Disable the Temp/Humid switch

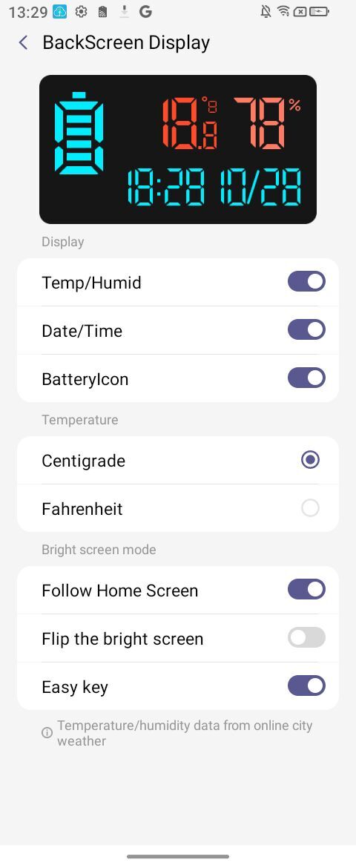(x=306, y=282)
